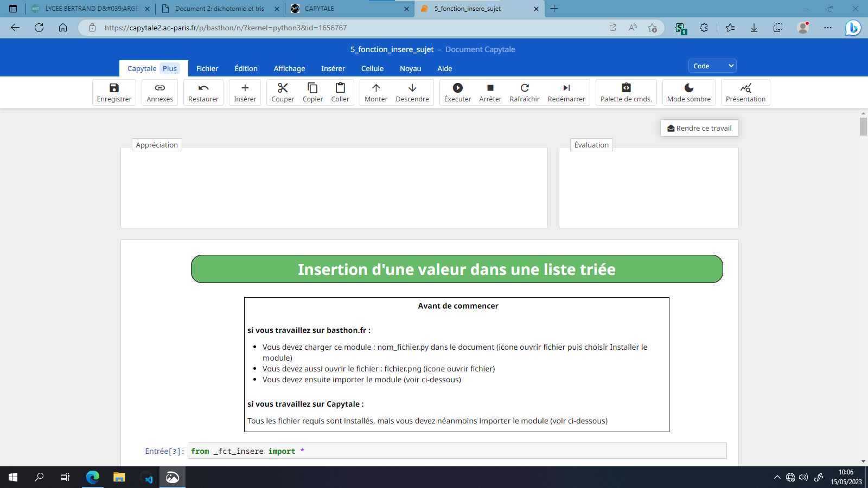Enable Présentation mode
868x488 pixels.
point(745,92)
